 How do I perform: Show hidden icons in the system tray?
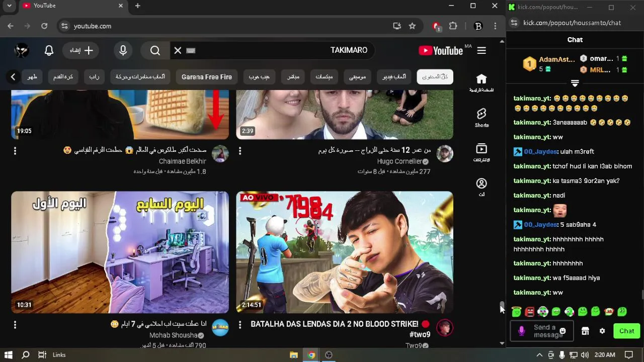coord(539,355)
